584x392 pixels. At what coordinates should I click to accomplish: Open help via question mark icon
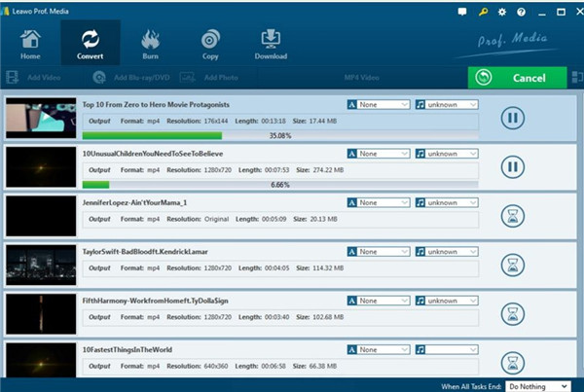[521, 12]
